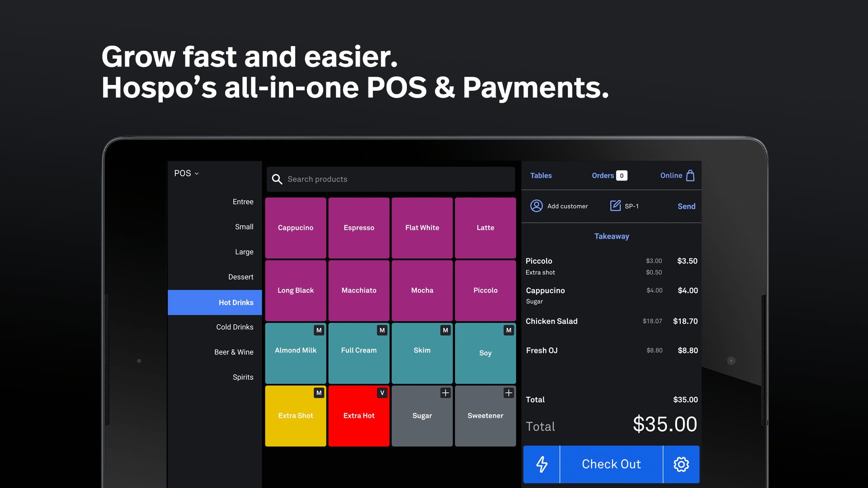This screenshot has width=868, height=488.
Task: Open the Online orders bag icon
Action: coord(690,175)
